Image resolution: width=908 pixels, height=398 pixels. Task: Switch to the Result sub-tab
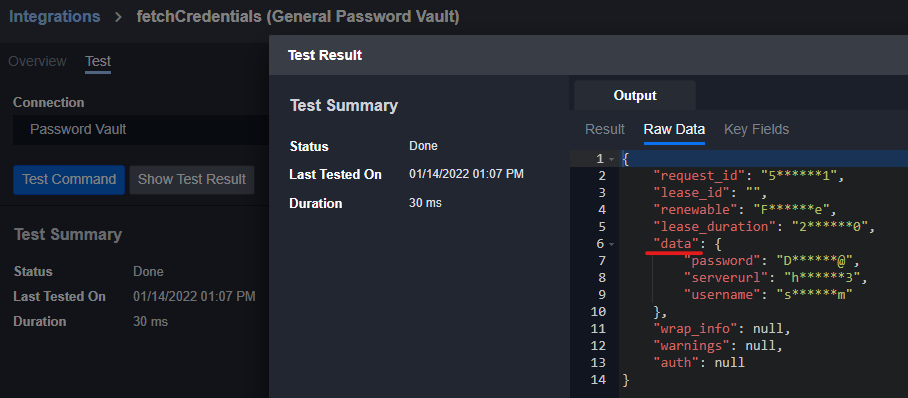(605, 129)
